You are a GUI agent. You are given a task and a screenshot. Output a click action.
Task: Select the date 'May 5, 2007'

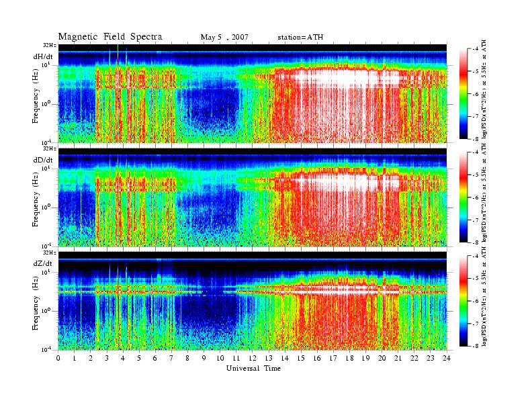point(224,38)
